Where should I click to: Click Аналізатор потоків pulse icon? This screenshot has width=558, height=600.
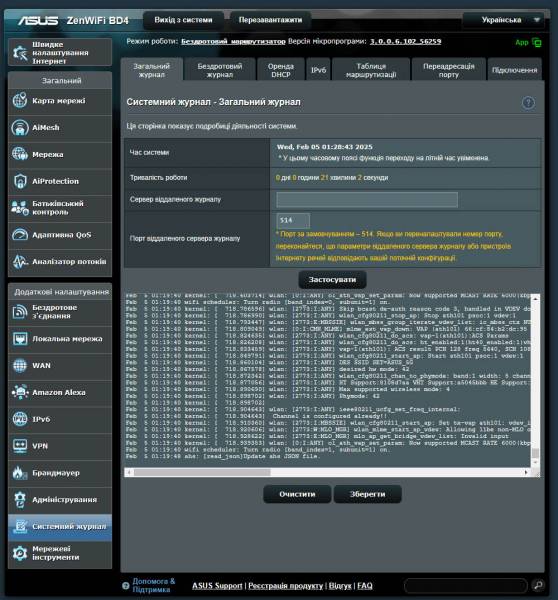(20, 261)
